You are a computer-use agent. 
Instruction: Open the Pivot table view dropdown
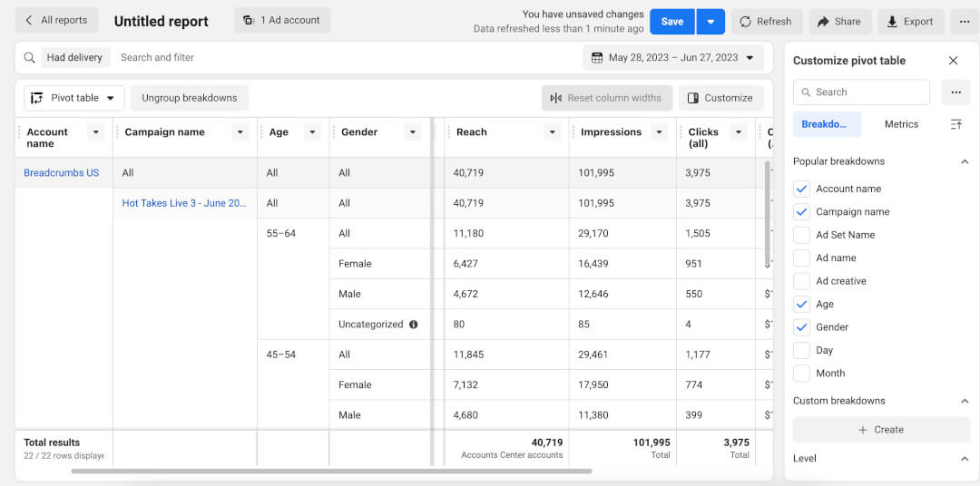[74, 98]
